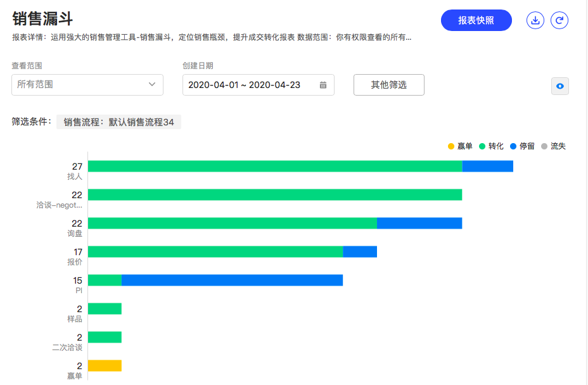Viewport: 588px width, 385px height.
Task: Click the 销售流程 filter condition tag
Action: coord(118,122)
